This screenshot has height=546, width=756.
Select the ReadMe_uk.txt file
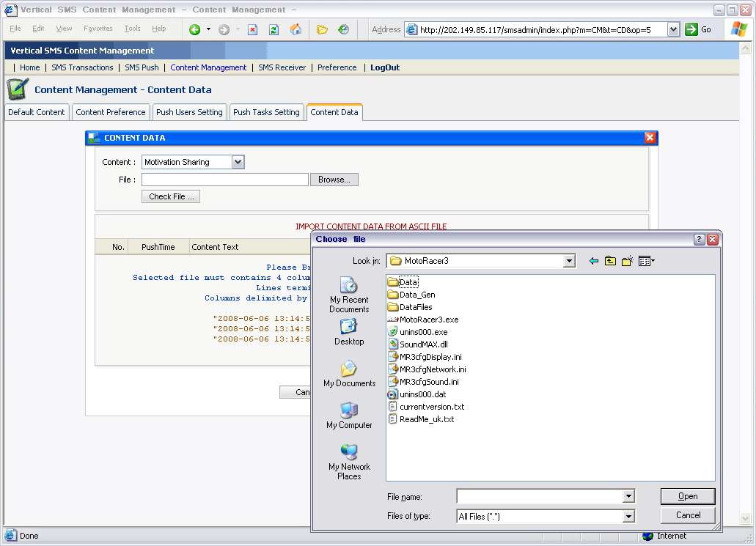tap(426, 419)
